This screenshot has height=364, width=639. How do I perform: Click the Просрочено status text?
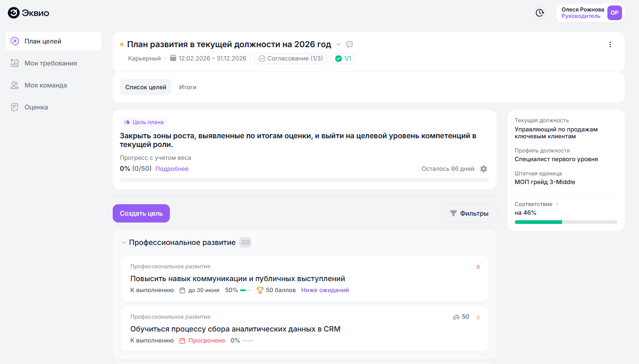coord(207,341)
